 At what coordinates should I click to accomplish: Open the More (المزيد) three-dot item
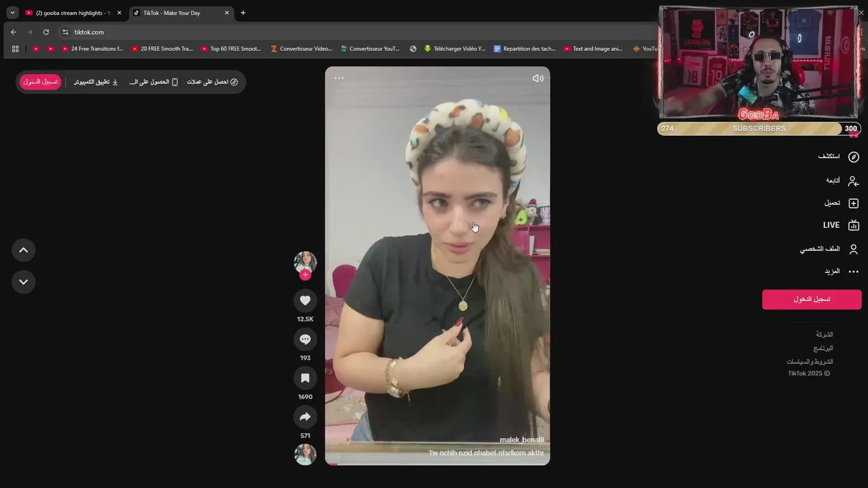click(x=842, y=271)
